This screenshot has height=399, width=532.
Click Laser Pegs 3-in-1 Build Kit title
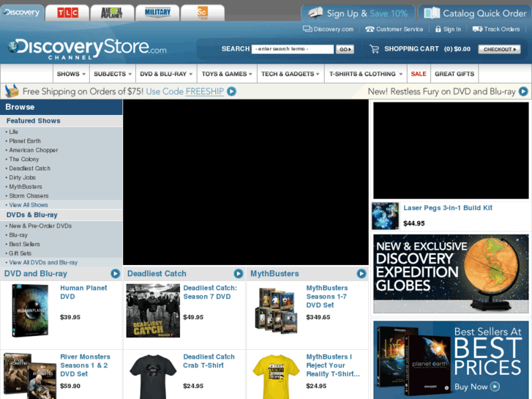(x=448, y=208)
